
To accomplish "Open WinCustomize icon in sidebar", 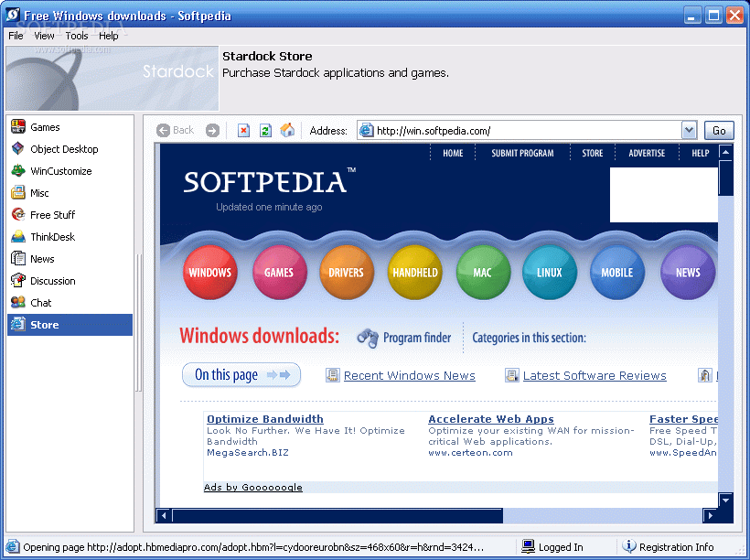I will coord(18,171).
